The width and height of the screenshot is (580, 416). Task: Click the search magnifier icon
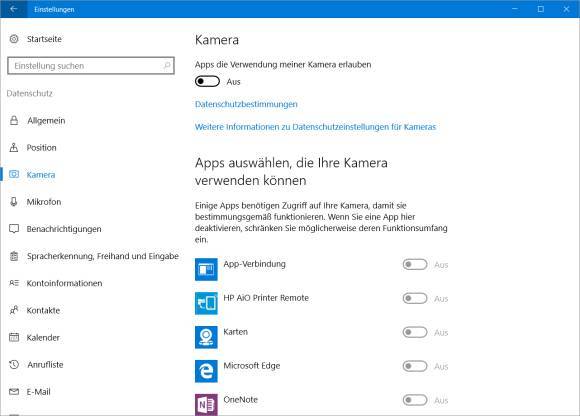(x=166, y=66)
